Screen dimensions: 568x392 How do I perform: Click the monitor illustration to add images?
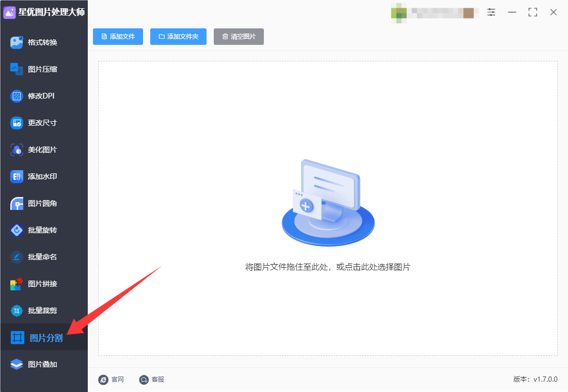[x=328, y=203]
